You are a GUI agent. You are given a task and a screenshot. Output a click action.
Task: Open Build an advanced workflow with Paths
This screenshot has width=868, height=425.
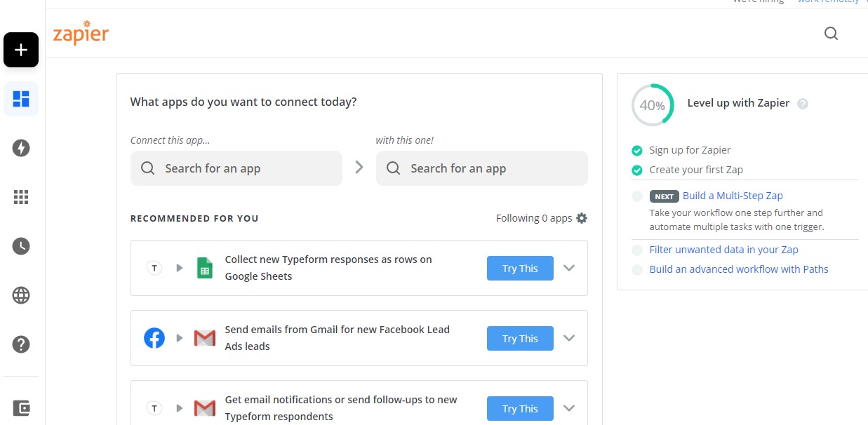click(x=739, y=269)
